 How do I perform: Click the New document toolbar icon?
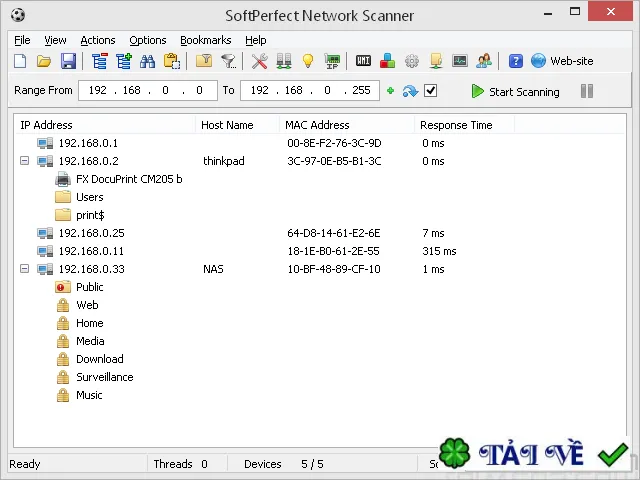pos(20,61)
